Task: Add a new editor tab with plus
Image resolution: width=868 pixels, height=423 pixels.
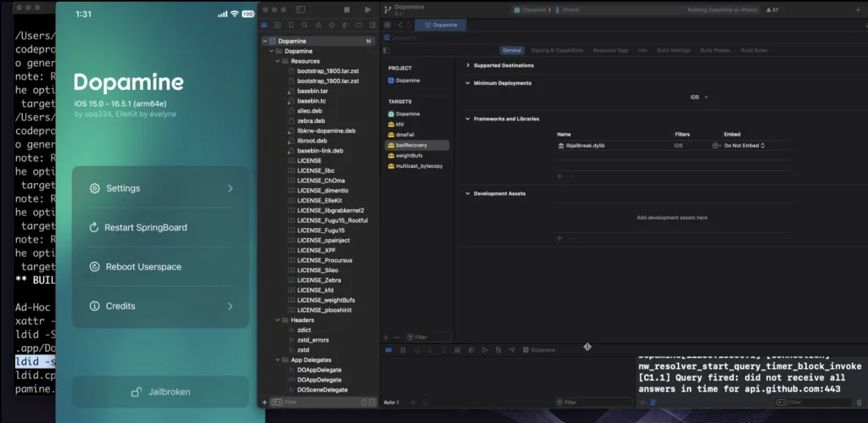Action: point(858,10)
